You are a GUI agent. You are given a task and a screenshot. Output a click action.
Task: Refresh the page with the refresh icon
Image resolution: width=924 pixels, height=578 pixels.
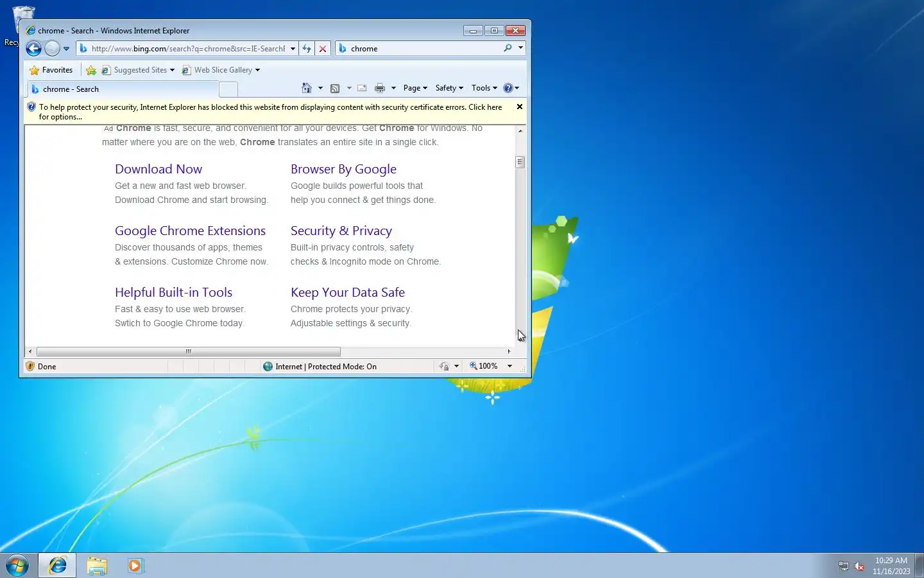[307, 49]
